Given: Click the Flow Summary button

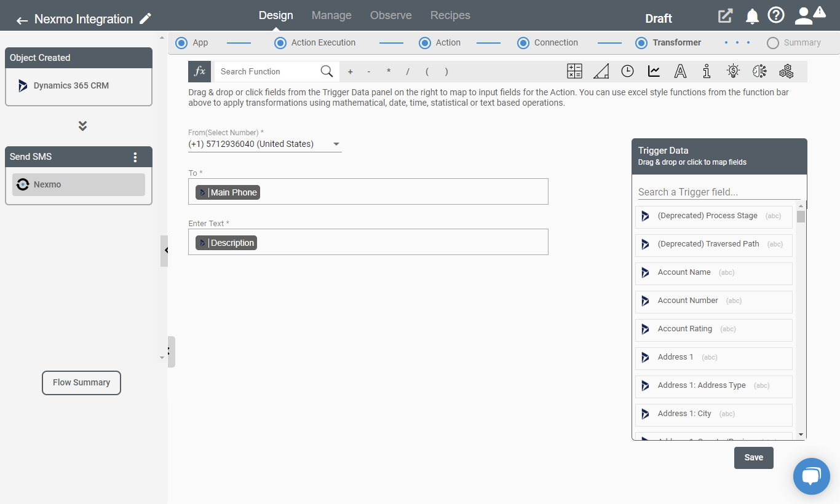Looking at the screenshot, I should pyautogui.click(x=81, y=383).
